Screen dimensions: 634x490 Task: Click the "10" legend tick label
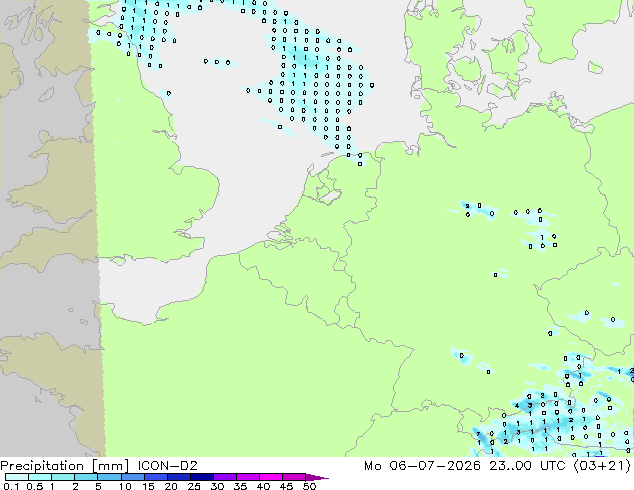[125, 486]
